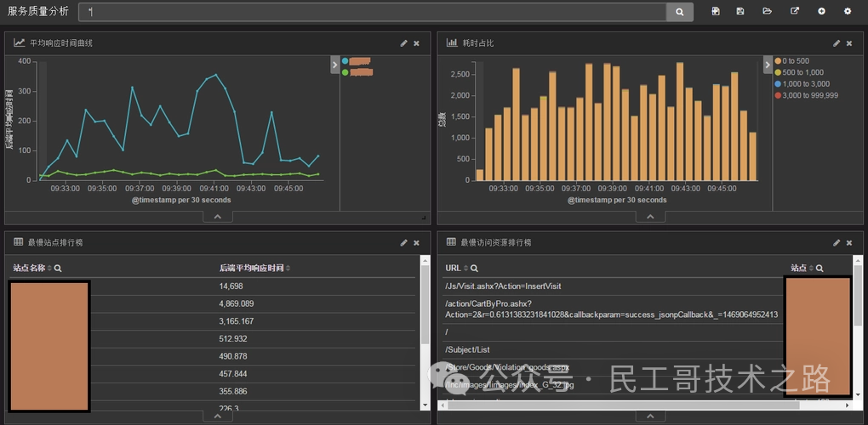
Task: Click the 后端平均响应时间 column header
Action: (251, 268)
